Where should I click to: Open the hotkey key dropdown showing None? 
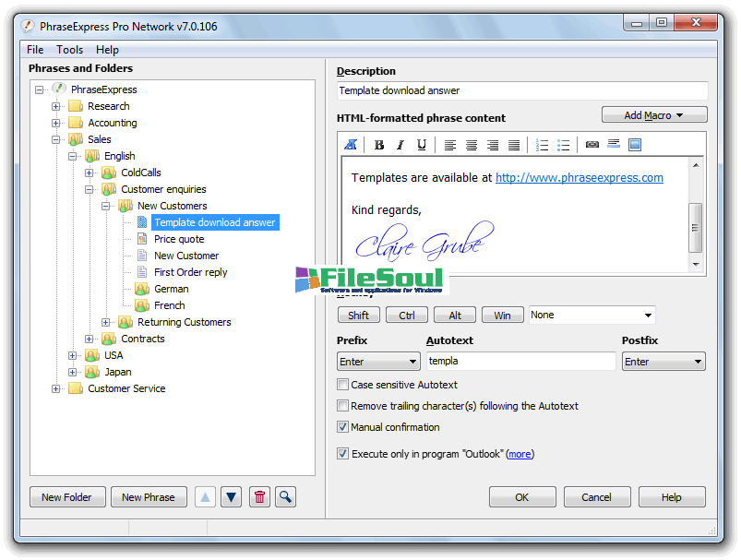click(592, 315)
